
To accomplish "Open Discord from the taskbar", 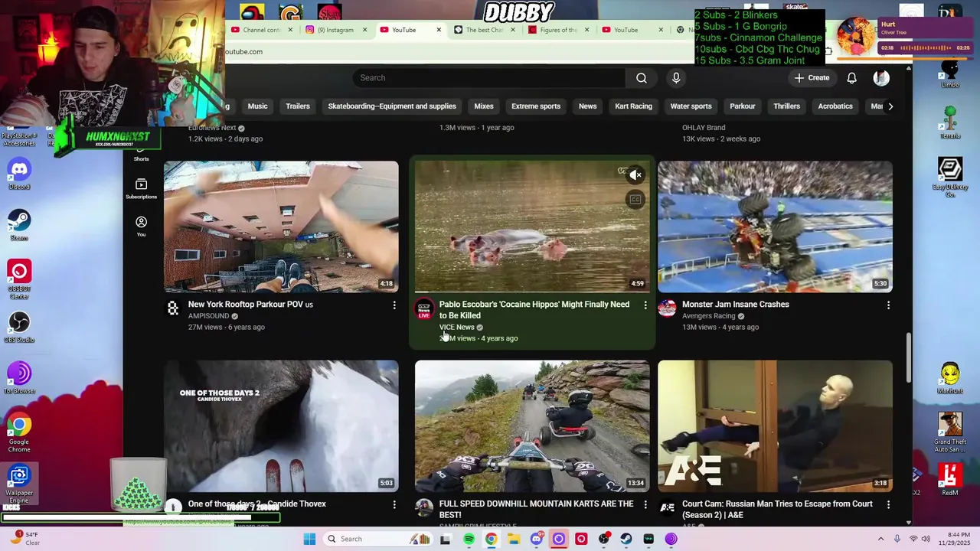I will [536, 539].
